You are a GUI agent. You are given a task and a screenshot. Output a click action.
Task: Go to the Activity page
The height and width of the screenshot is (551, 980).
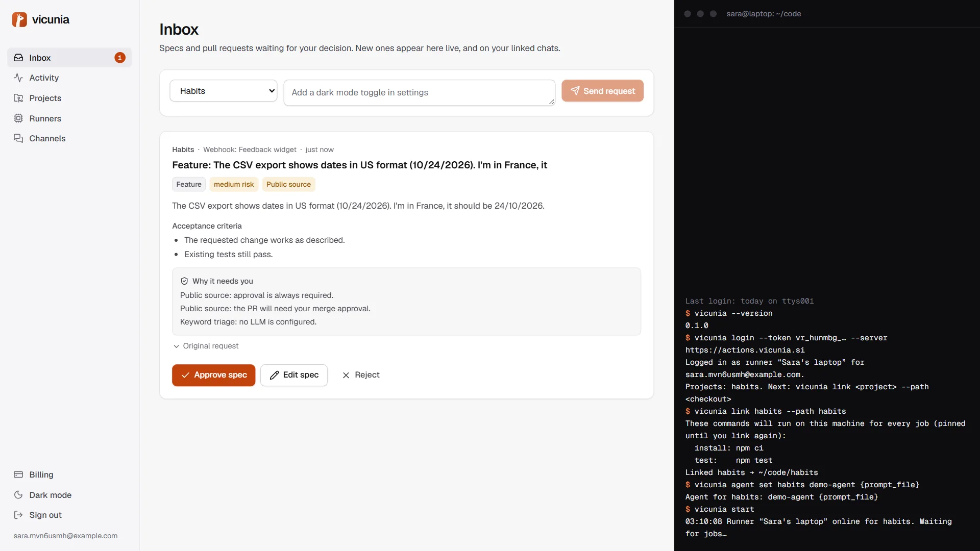(x=69, y=78)
